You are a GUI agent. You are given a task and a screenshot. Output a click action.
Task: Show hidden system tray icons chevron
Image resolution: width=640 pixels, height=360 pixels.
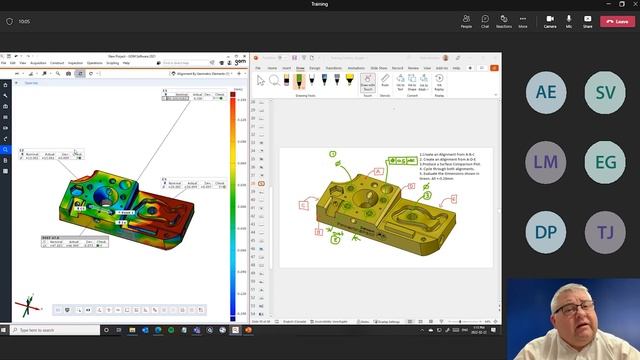422,330
